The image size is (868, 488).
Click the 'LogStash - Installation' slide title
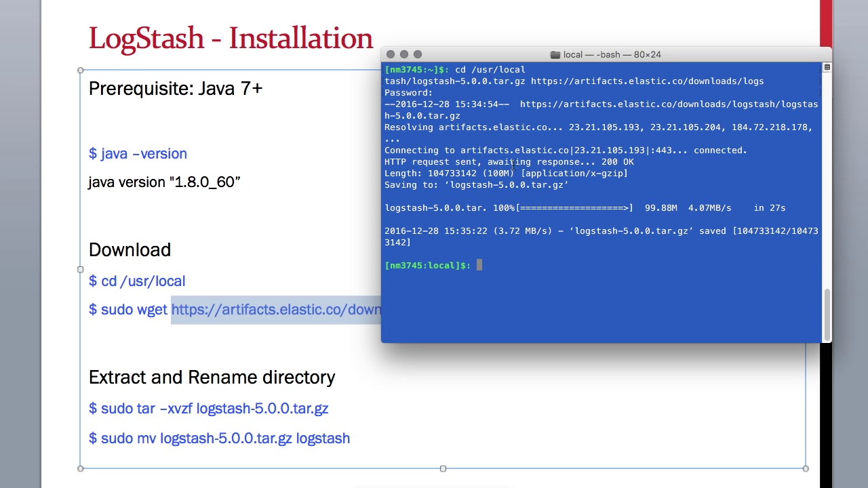coord(231,38)
